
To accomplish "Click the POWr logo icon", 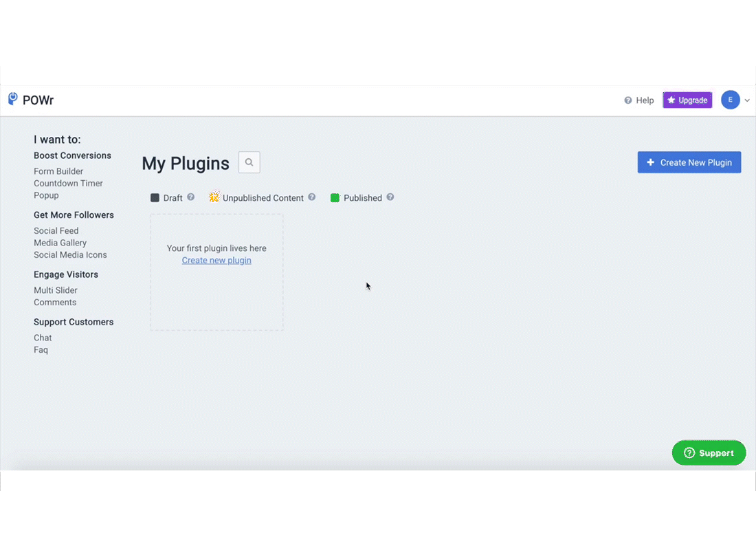I will (13, 99).
